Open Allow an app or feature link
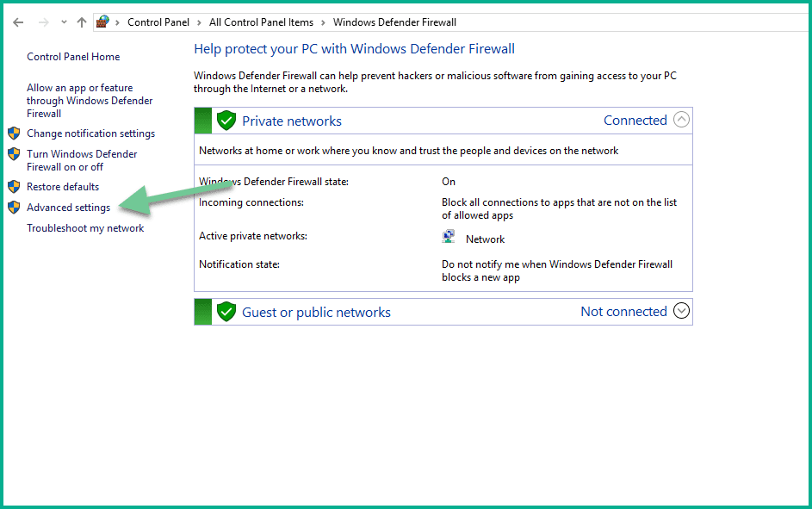812x509 pixels. (x=90, y=101)
